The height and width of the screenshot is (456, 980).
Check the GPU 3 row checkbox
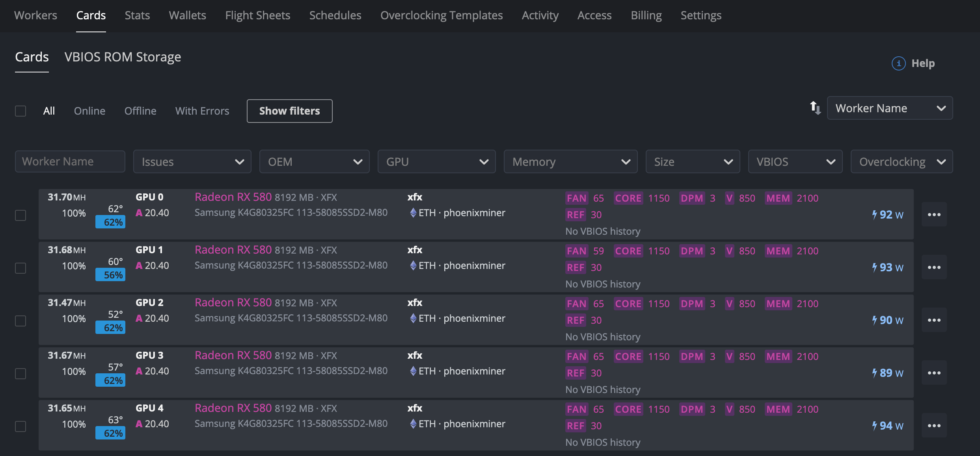pyautogui.click(x=20, y=374)
